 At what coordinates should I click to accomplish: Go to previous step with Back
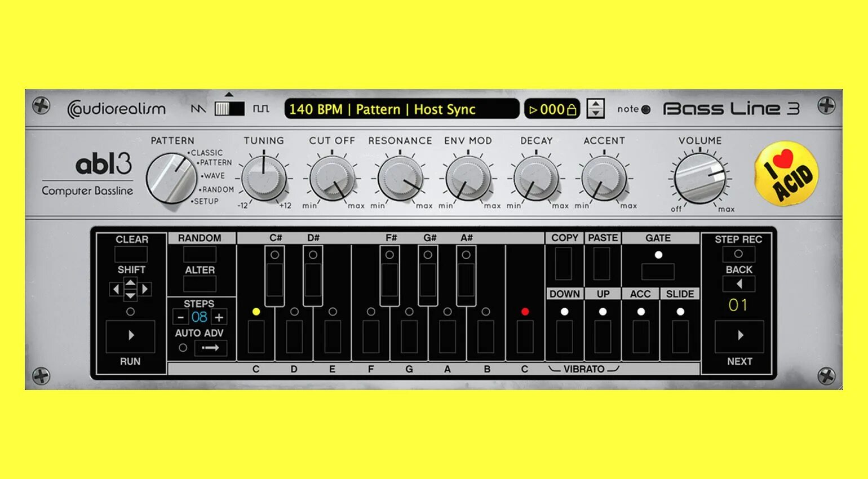[x=739, y=284]
